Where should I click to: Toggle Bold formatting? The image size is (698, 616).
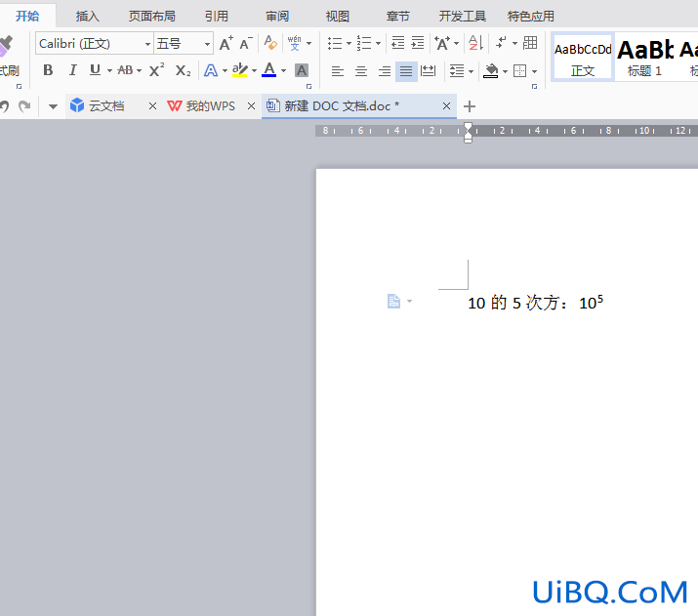pos(48,70)
